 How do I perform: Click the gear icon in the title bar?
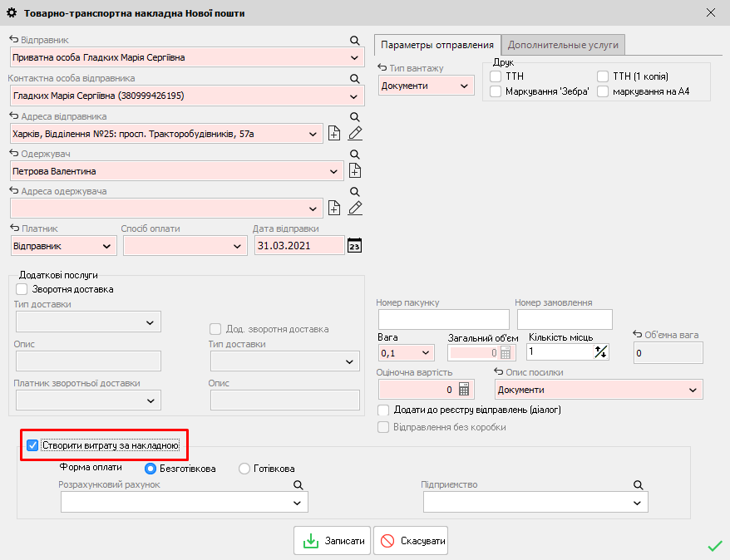pos(11,12)
